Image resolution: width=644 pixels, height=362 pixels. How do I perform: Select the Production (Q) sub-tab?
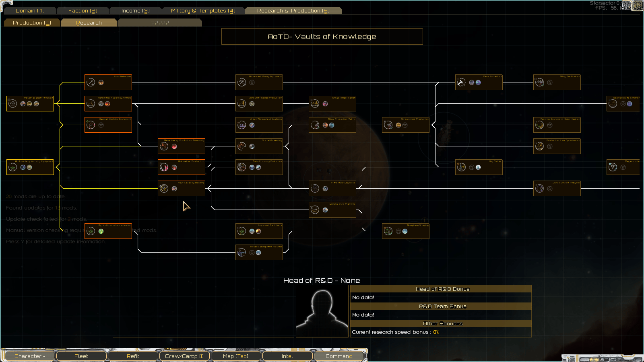pos(32,23)
